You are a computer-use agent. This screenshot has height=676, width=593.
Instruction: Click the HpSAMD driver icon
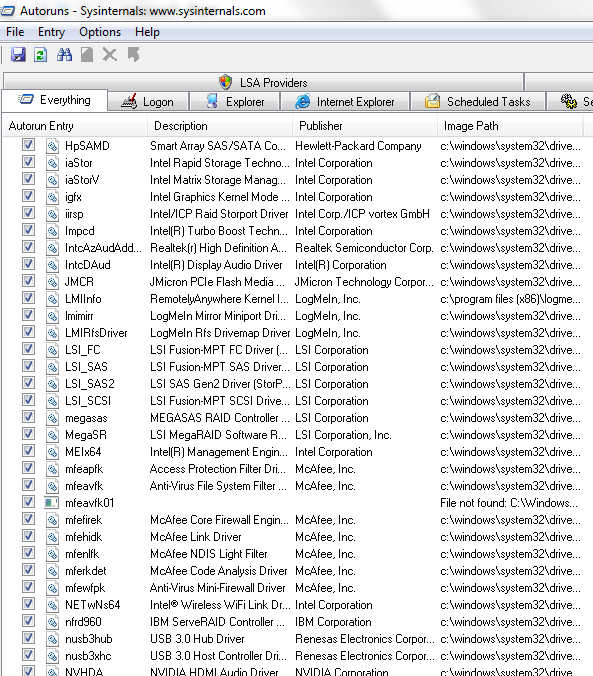click(52, 146)
